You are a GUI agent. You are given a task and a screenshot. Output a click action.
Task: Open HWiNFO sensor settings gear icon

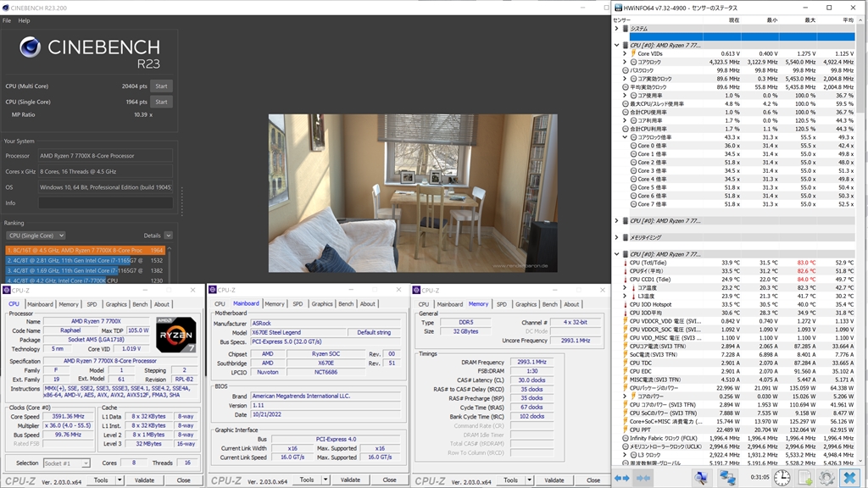pos(826,478)
